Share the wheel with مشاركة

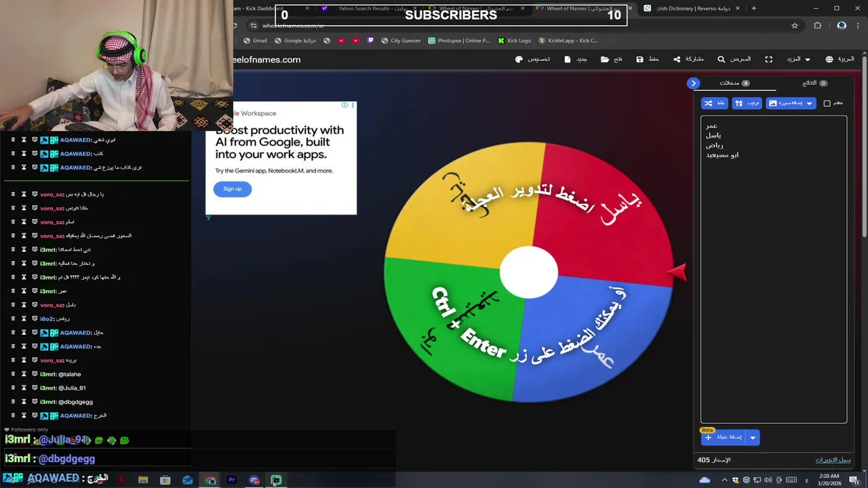tap(688, 59)
